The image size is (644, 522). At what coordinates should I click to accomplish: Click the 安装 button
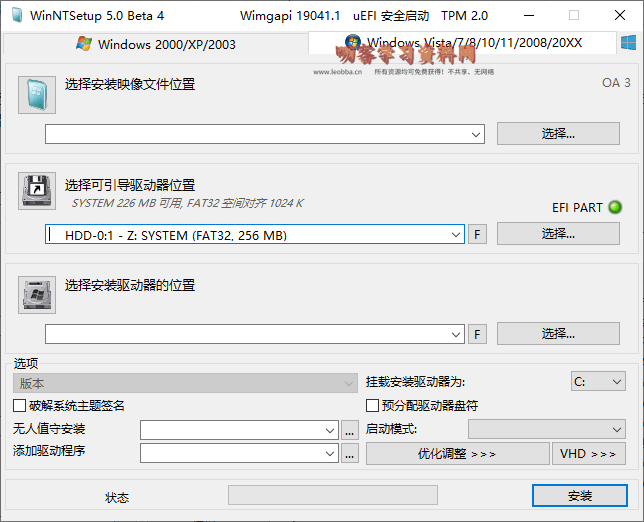click(x=579, y=496)
